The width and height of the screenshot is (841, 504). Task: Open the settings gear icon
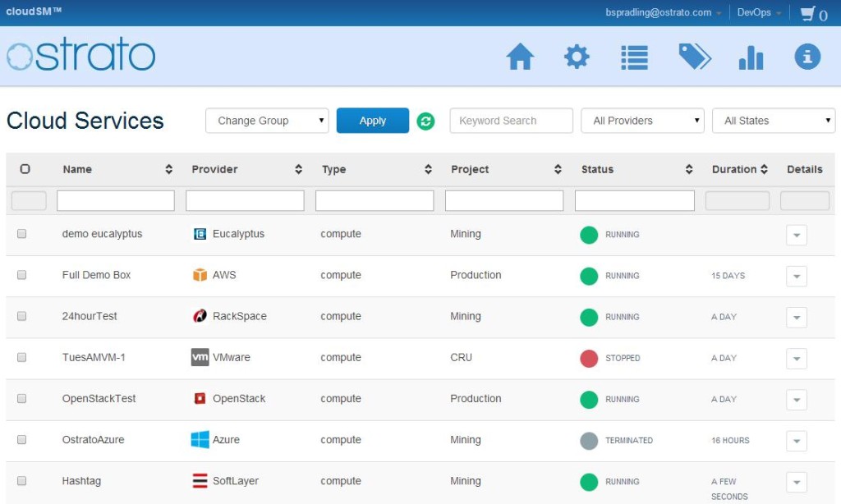tap(577, 57)
